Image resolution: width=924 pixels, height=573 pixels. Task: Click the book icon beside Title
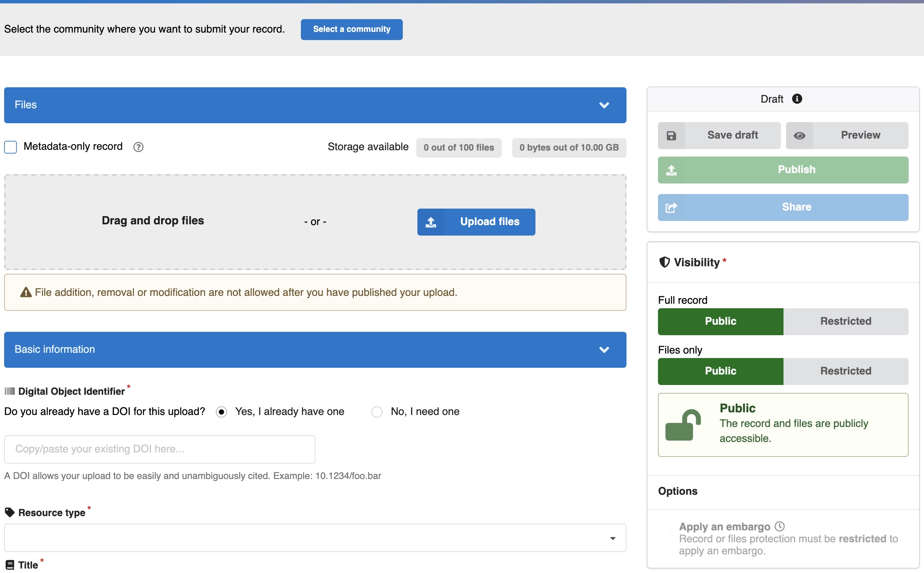pyautogui.click(x=10, y=565)
